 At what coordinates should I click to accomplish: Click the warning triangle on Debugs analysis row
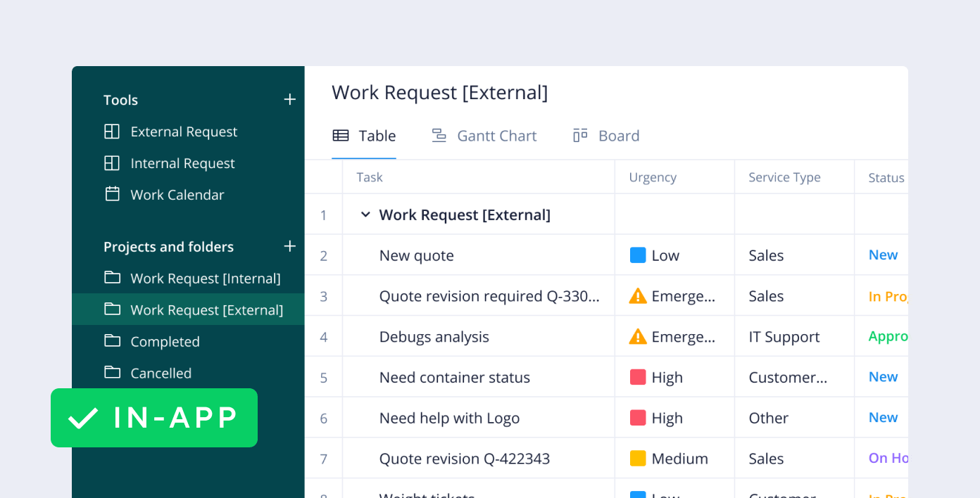click(x=637, y=336)
